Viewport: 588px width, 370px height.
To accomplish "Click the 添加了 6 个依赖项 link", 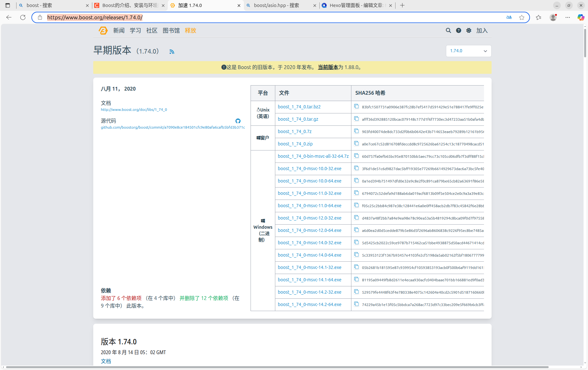I will [121, 298].
